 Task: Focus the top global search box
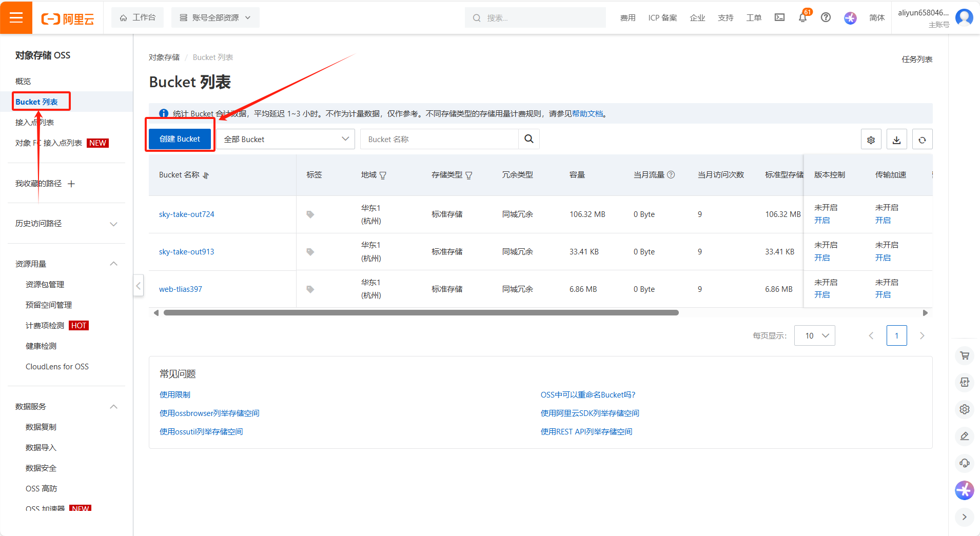535,17
